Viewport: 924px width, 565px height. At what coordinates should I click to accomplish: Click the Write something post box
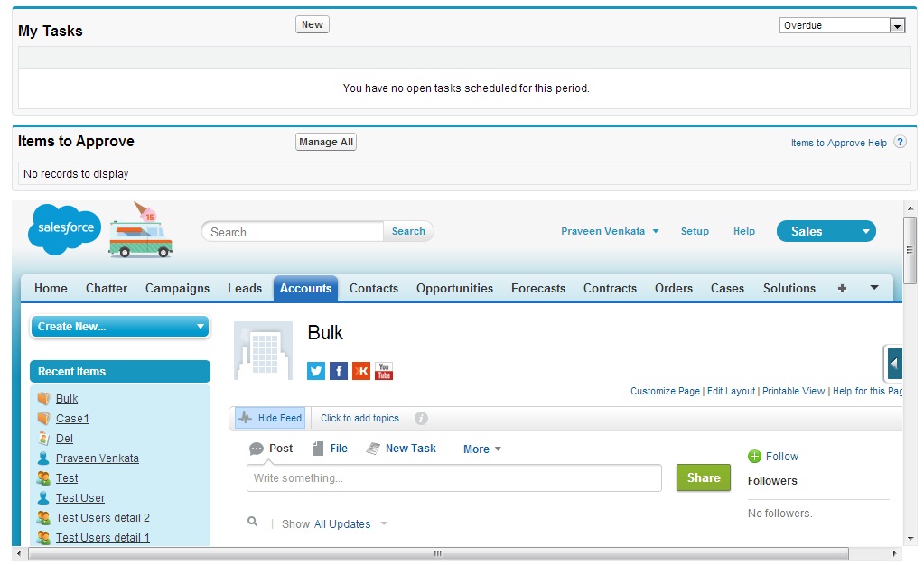(453, 477)
